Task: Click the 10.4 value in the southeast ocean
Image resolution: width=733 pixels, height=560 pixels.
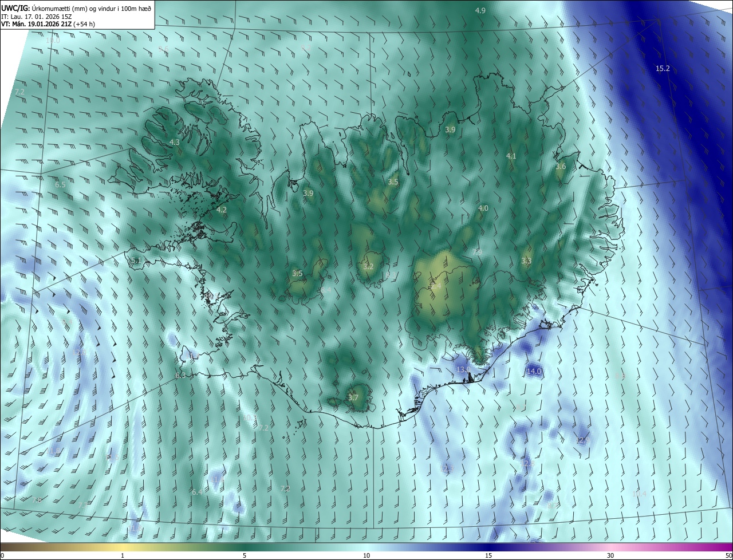Action: coord(639,494)
